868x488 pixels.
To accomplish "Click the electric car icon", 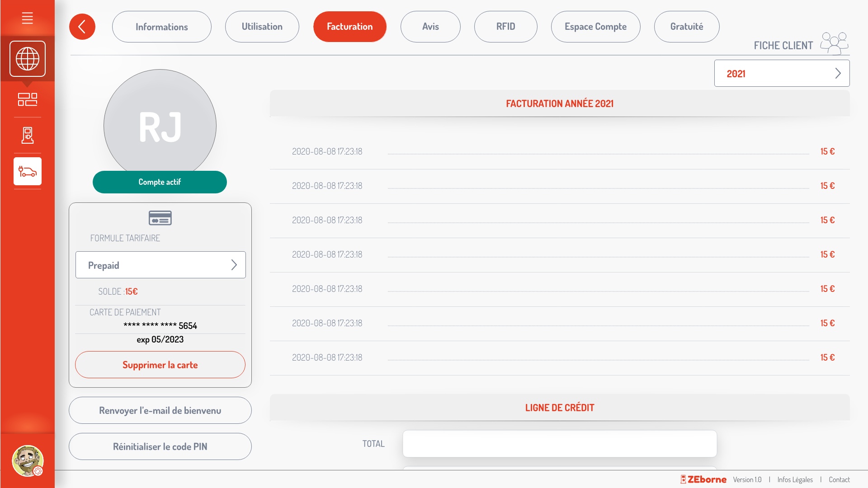I will [27, 171].
